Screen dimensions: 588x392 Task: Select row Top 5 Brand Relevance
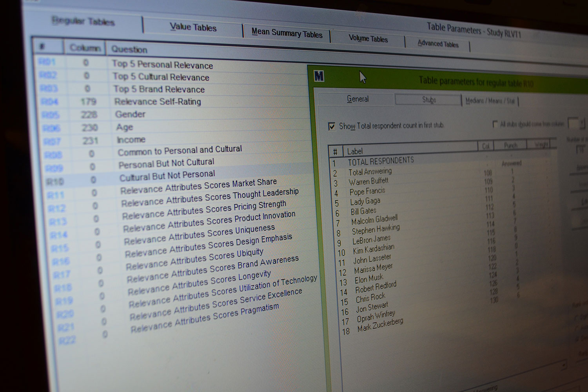(159, 89)
